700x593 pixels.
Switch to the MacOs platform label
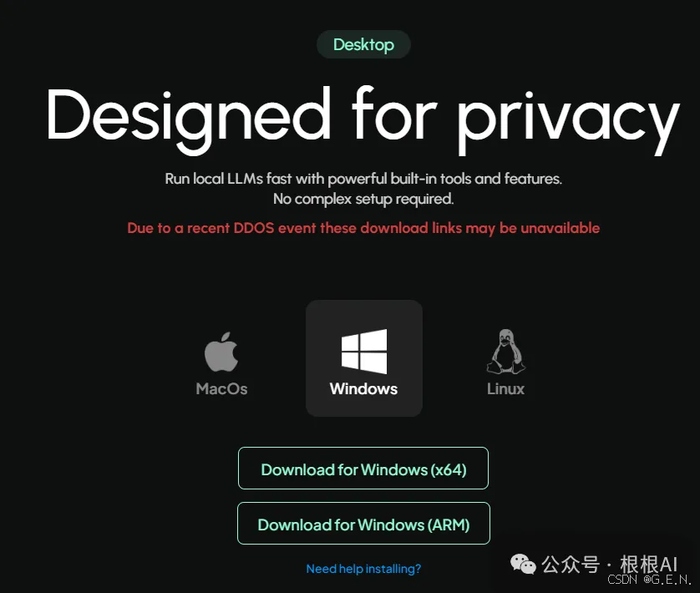click(221, 389)
